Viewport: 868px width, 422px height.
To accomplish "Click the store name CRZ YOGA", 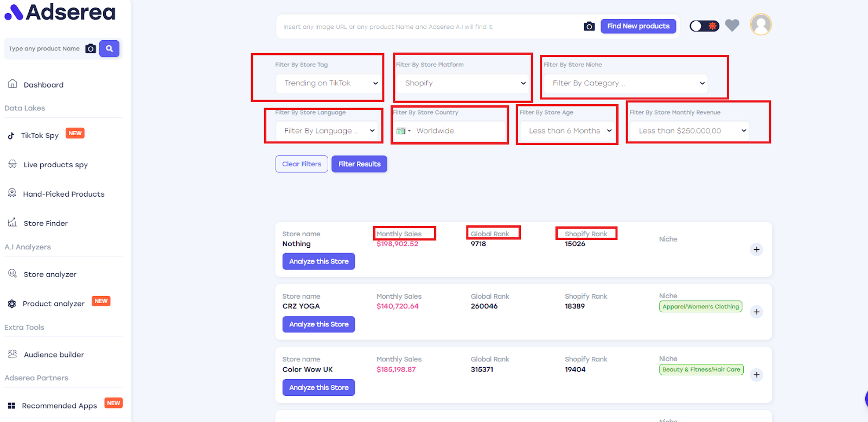I will [x=301, y=306].
